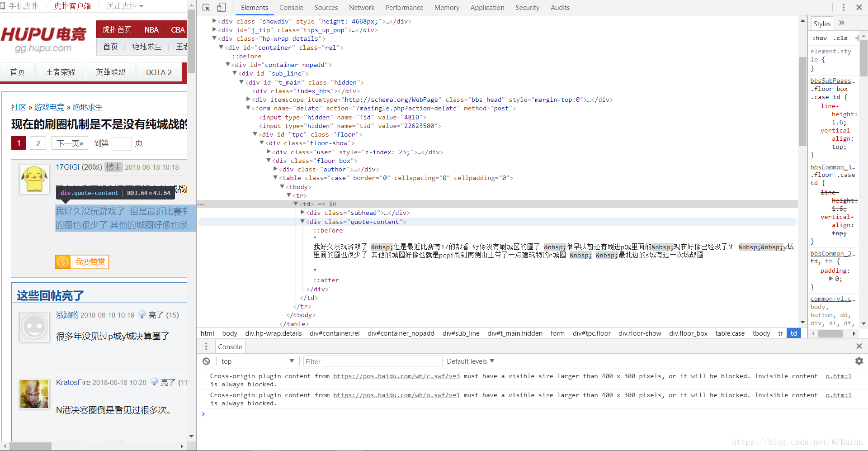Open 绝地求生 breadcrumb link
This screenshot has width=868, height=451.
(87, 107)
